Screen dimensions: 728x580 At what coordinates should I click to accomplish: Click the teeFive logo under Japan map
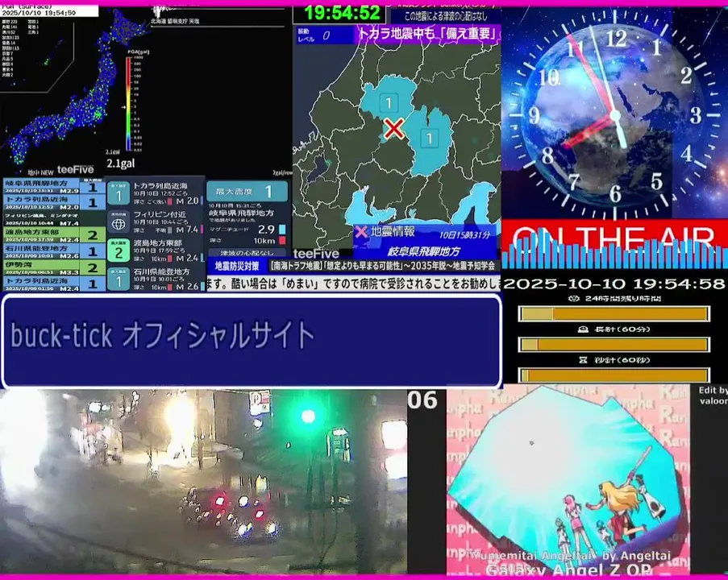click(x=75, y=170)
